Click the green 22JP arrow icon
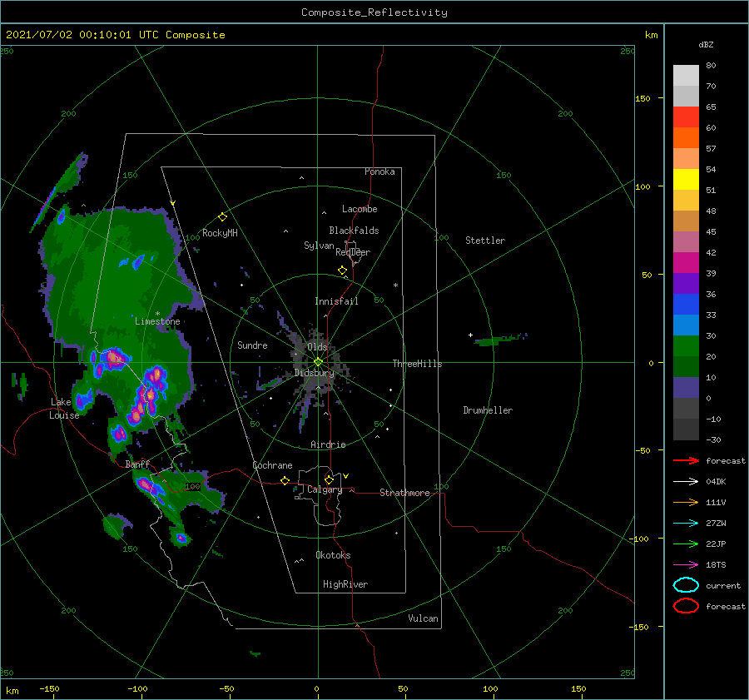749x700 pixels. pos(686,544)
